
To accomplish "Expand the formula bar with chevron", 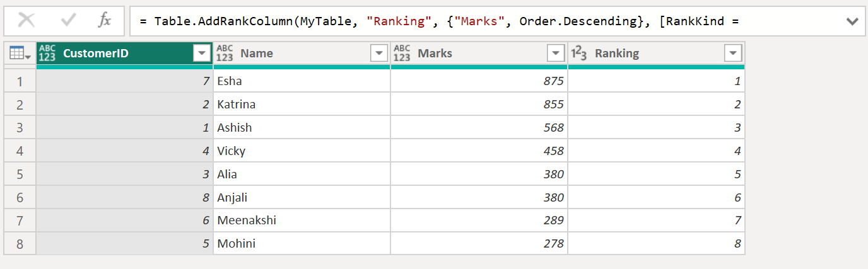I will [852, 21].
